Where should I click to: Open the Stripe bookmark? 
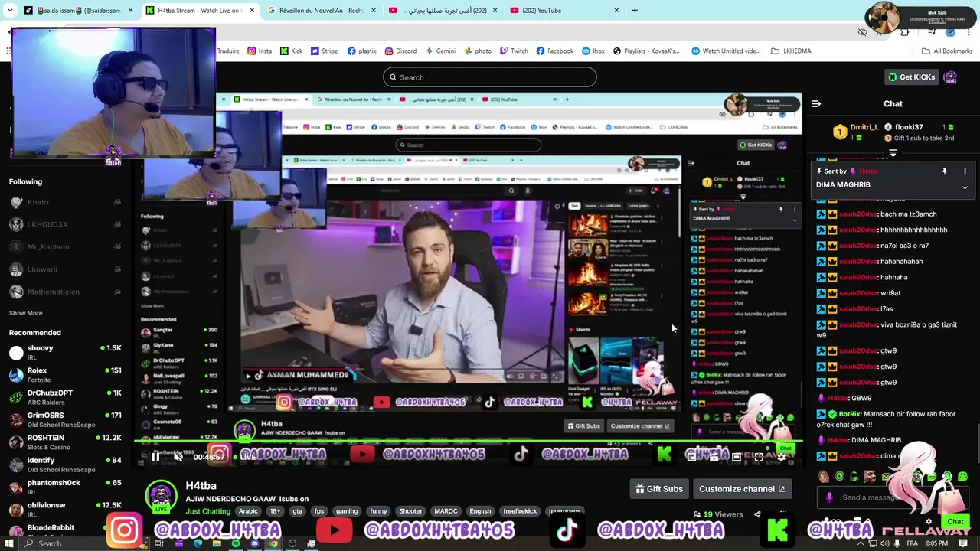pos(324,51)
